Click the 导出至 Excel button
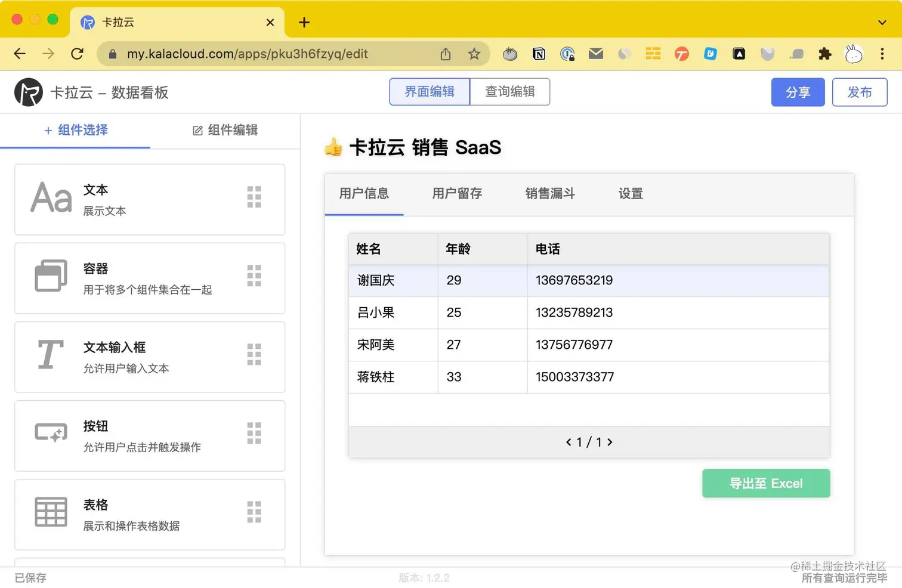The image size is (902, 588). point(766,483)
